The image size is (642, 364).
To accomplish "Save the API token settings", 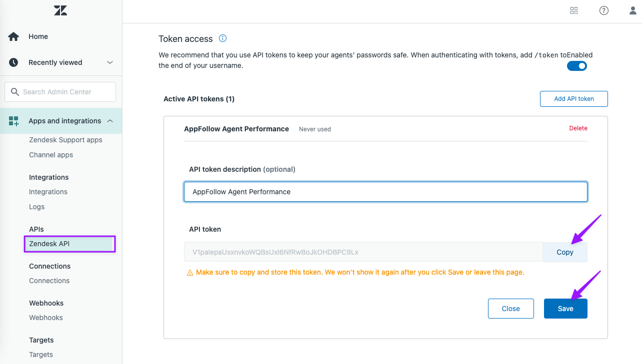I will tap(565, 309).
